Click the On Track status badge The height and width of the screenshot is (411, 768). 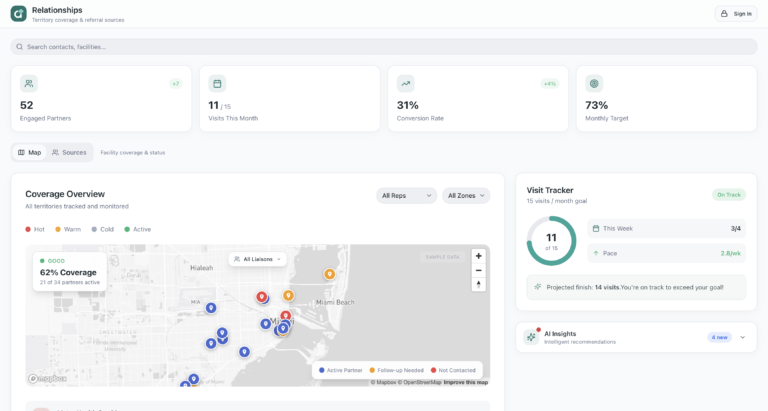pos(729,195)
